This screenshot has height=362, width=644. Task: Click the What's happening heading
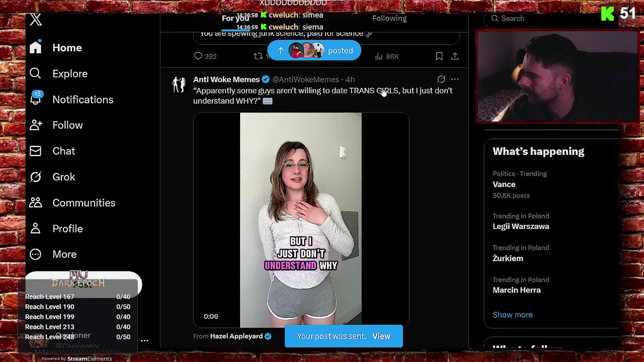click(538, 151)
